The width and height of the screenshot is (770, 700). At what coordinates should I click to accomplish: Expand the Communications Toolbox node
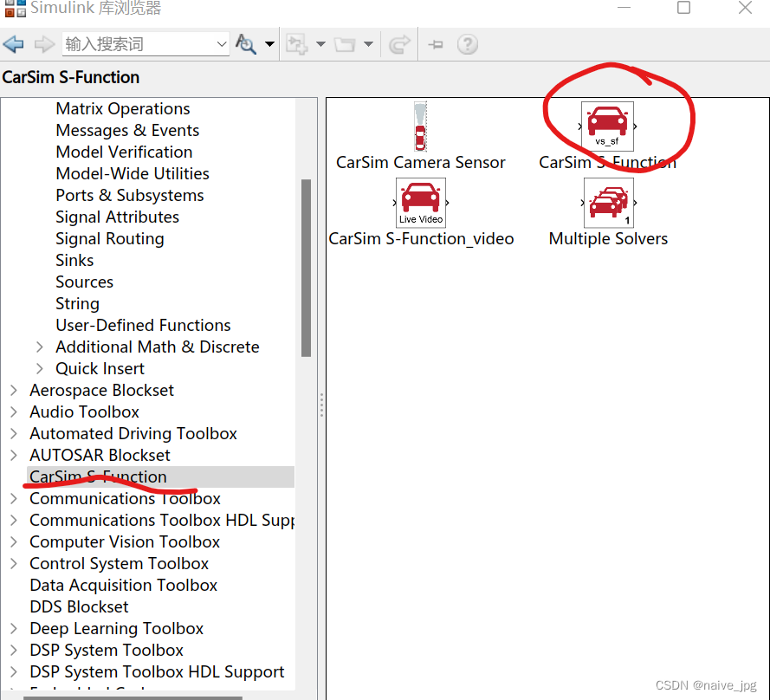tap(14, 499)
